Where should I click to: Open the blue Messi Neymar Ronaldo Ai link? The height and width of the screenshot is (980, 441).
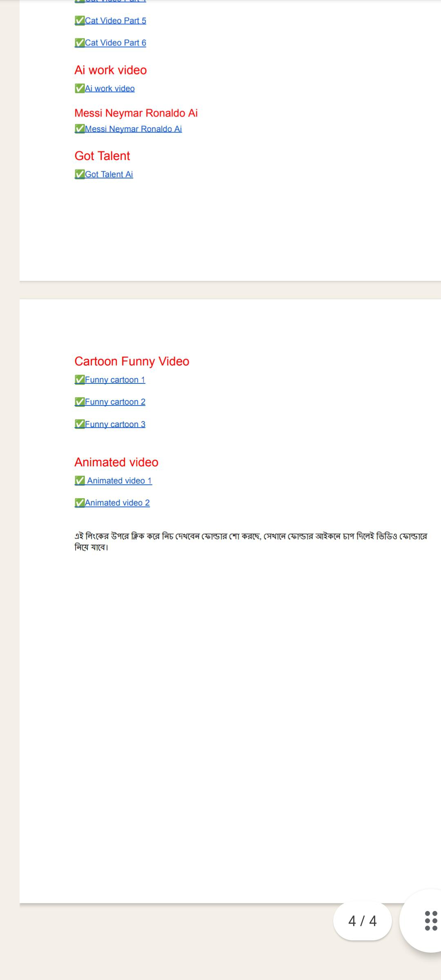[x=134, y=129]
